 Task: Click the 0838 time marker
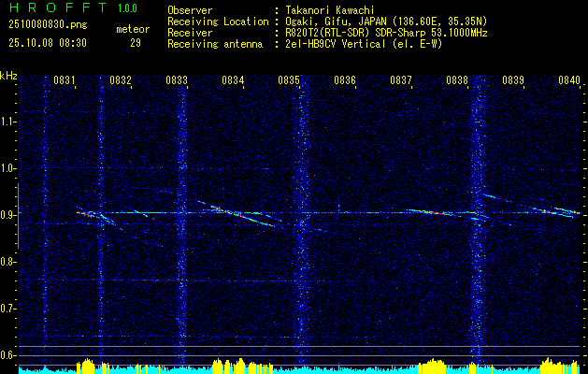[457, 80]
